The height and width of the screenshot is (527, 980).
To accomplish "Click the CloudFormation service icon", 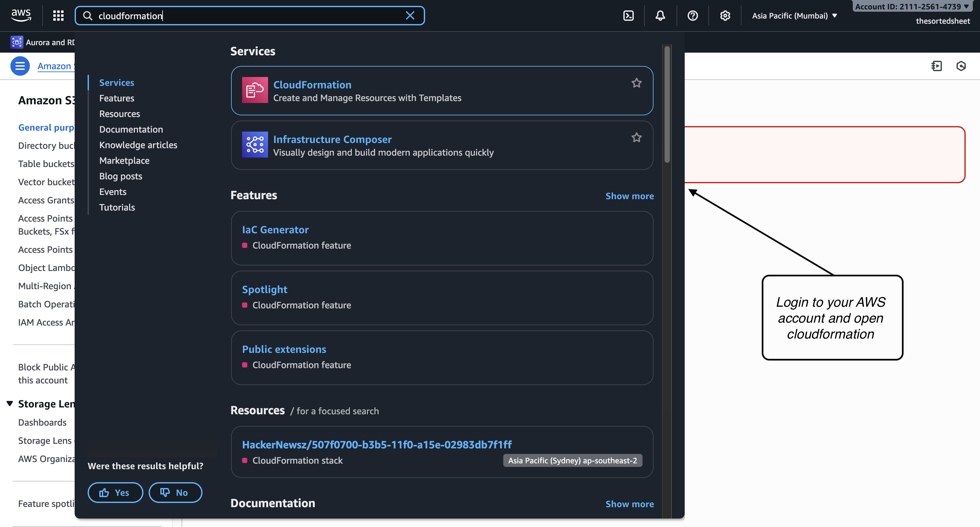I will pos(255,90).
